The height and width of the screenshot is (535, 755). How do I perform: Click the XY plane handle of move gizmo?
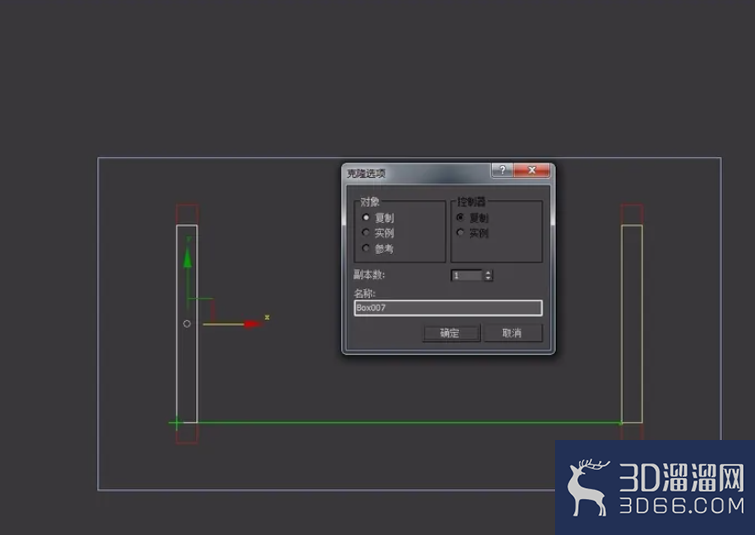tap(201, 311)
